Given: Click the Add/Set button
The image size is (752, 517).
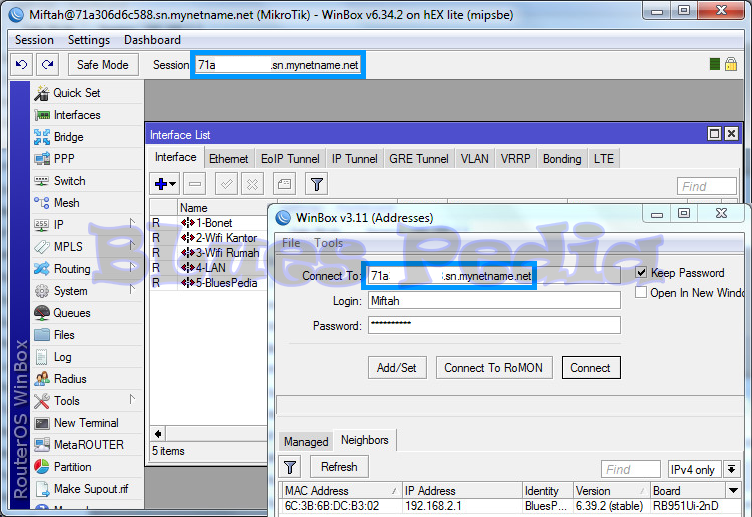Looking at the screenshot, I should coord(397,368).
